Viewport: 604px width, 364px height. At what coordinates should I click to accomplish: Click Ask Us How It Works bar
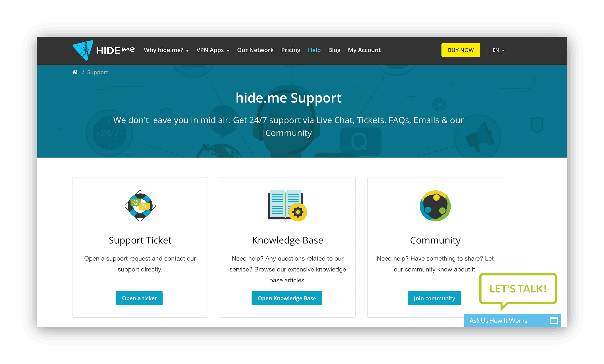512,320
